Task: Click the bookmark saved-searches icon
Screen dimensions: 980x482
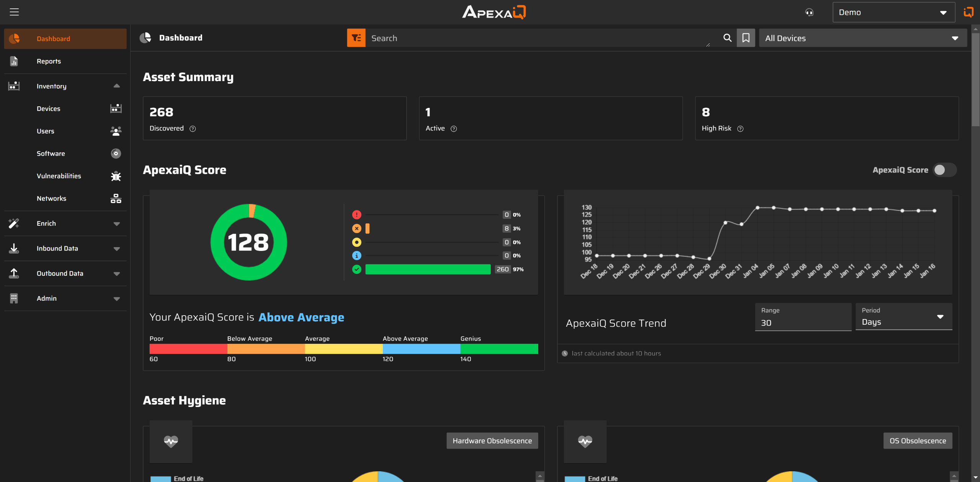Action: click(x=746, y=38)
